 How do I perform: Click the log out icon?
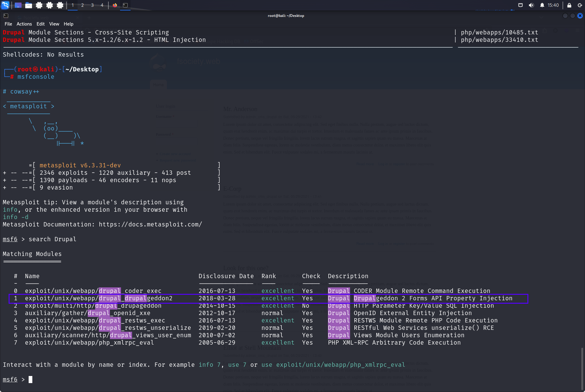click(x=580, y=5)
